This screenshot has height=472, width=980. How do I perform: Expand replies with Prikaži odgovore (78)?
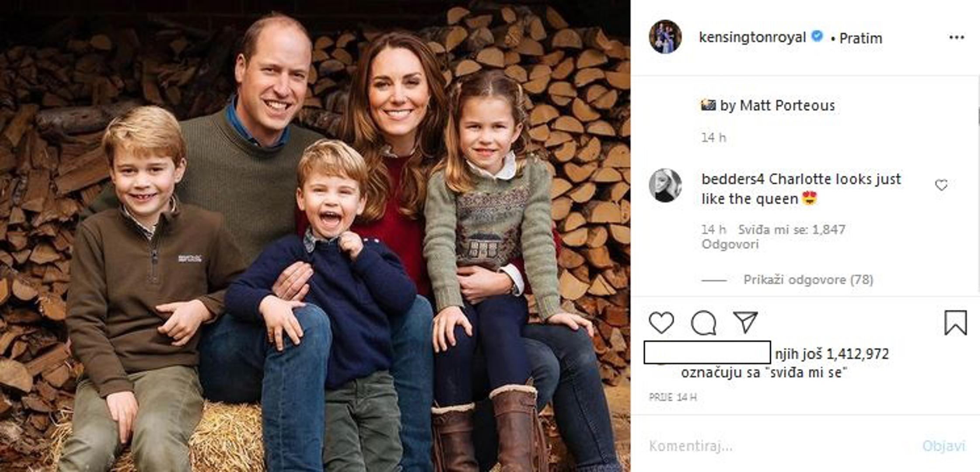coord(808,280)
